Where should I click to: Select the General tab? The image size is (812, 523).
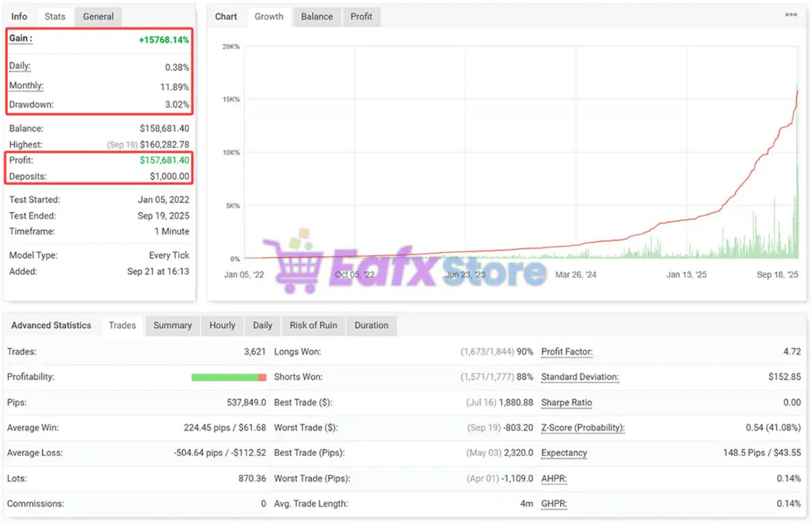point(98,16)
